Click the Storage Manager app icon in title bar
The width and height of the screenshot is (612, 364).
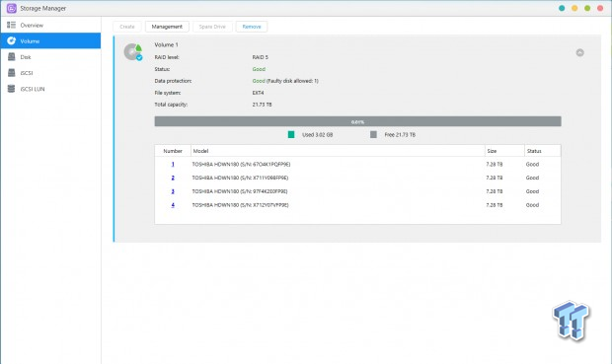tap(11, 8)
